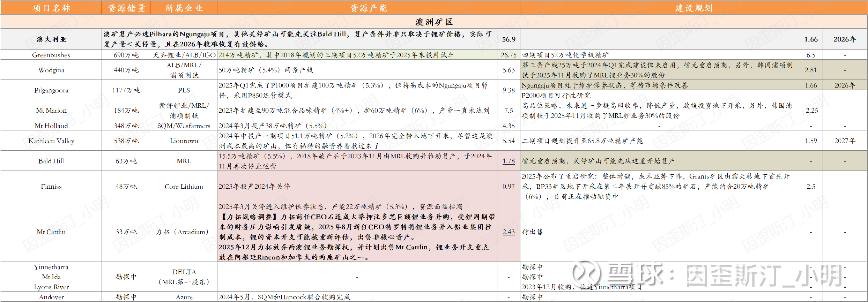Click the 建设规划 column header
Image resolution: width=868 pixels, height=302 pixels.
[x=693, y=8]
